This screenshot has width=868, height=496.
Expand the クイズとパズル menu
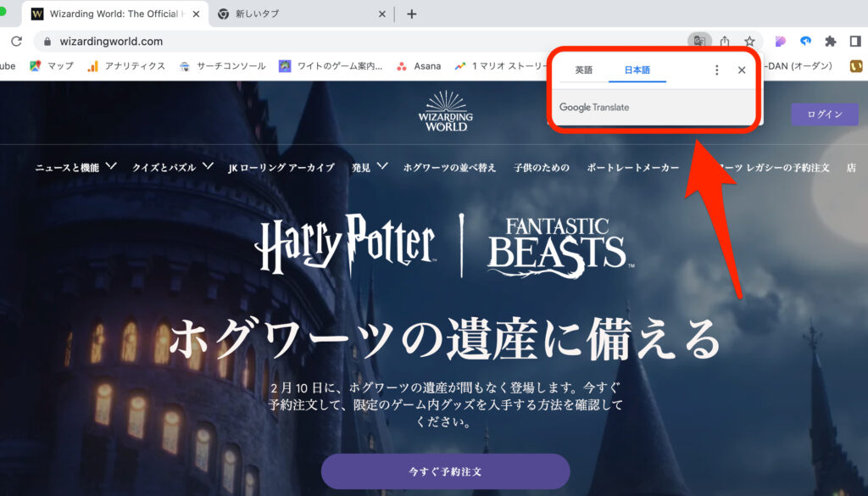pos(173,167)
